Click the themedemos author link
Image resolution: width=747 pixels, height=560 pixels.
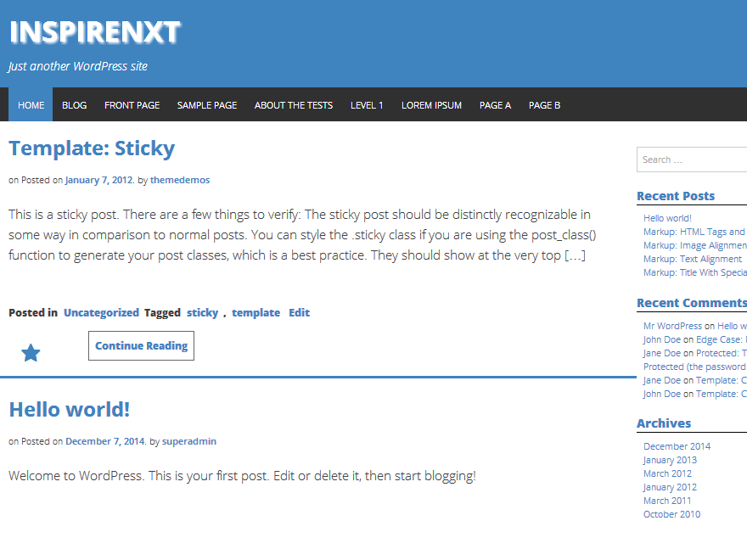tap(178, 180)
